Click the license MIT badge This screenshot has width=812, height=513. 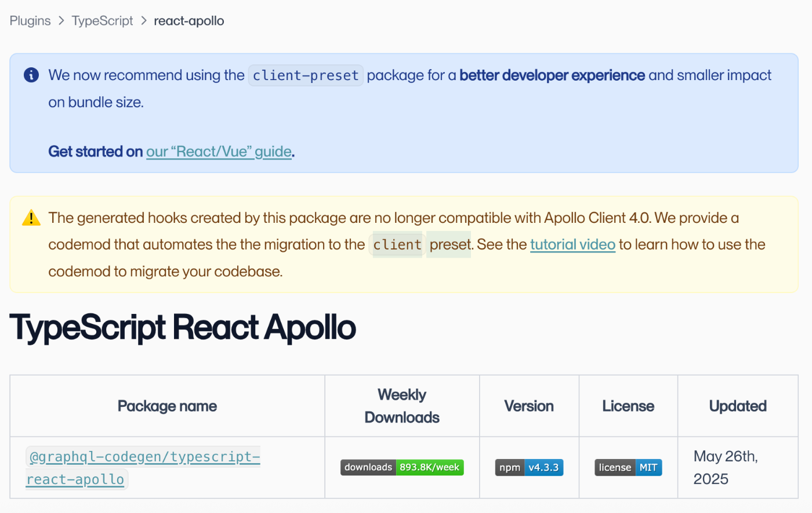pyautogui.click(x=628, y=467)
